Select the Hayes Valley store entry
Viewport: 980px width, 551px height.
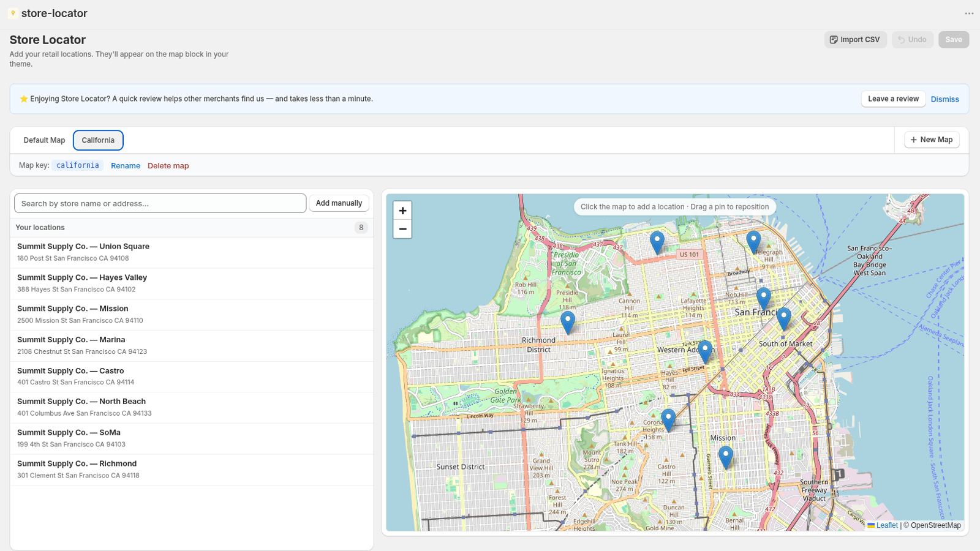click(192, 283)
